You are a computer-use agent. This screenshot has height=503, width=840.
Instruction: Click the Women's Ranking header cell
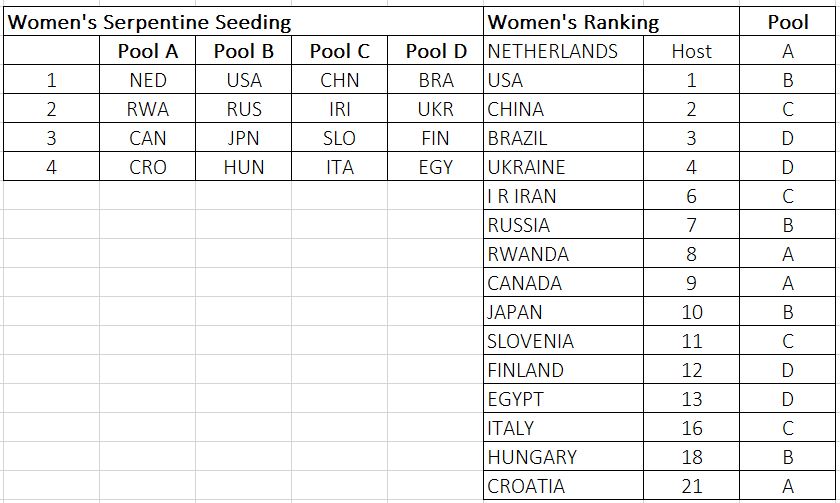(611, 22)
